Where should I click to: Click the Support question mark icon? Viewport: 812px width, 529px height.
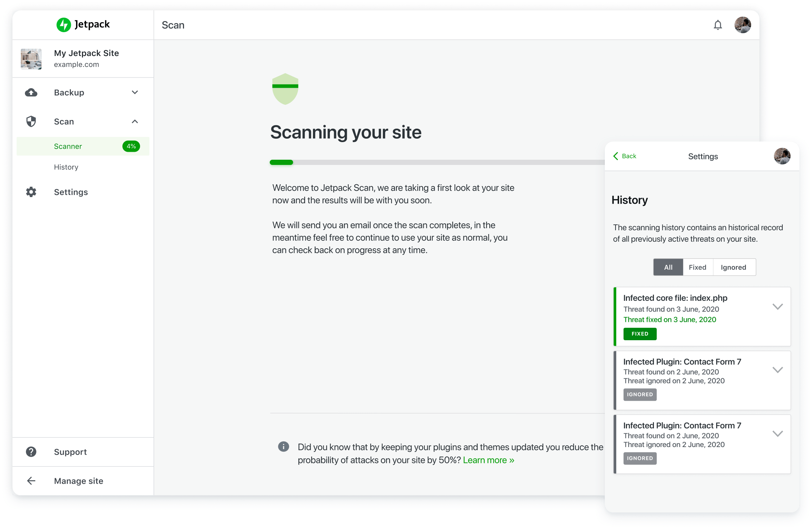tap(32, 452)
